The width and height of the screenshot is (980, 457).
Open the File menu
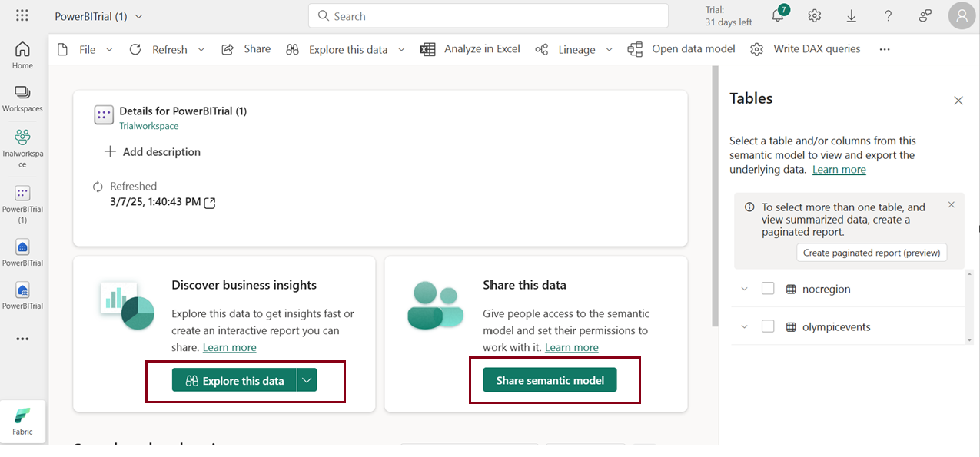click(87, 49)
